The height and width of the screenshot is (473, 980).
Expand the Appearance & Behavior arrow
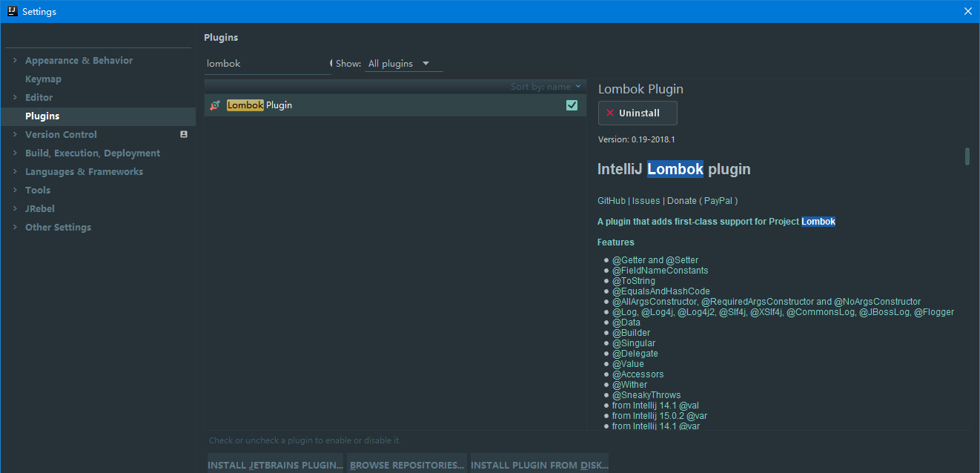(15, 60)
